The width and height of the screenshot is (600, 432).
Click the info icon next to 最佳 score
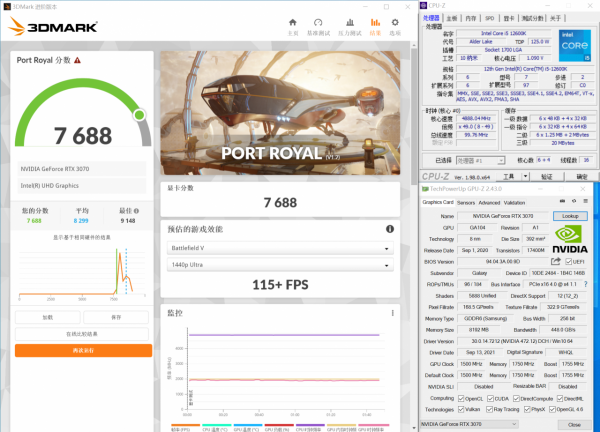(137, 211)
